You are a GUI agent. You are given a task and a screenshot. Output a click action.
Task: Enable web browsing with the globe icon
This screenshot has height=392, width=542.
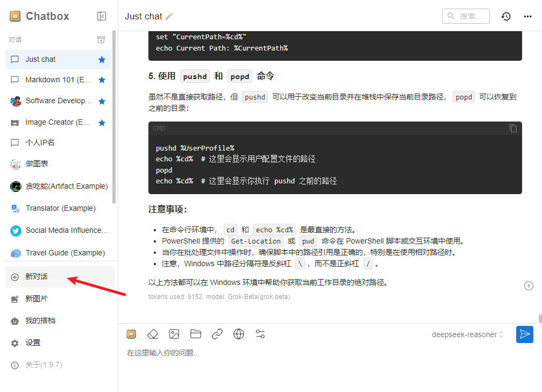238,334
